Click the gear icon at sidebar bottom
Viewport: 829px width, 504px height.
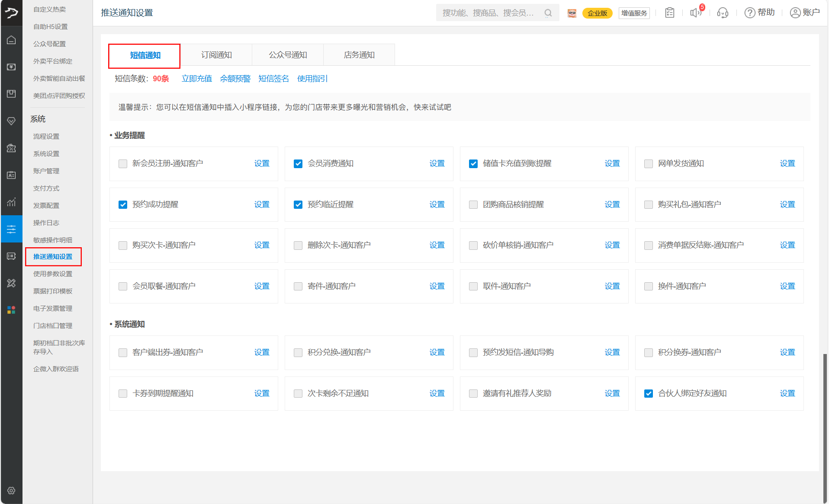click(x=11, y=491)
